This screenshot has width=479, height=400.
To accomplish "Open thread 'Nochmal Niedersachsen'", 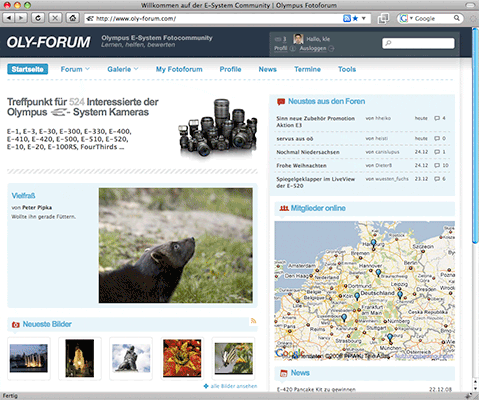I will (x=308, y=152).
